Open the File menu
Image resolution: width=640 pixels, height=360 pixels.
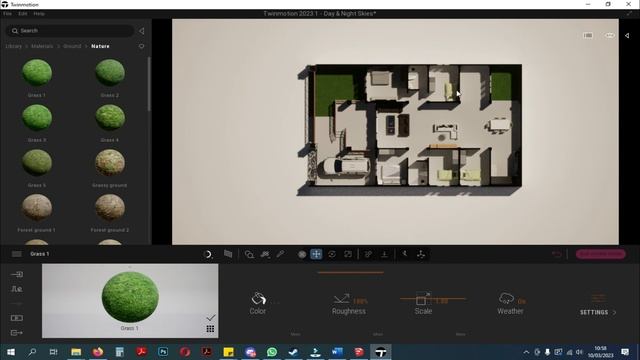[x=7, y=13]
